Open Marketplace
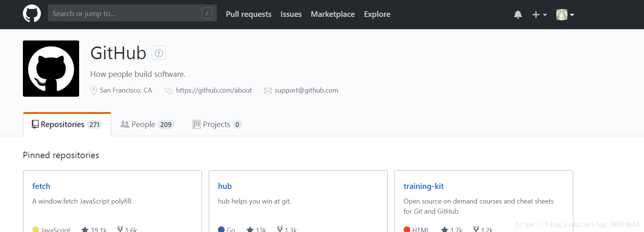This screenshot has width=644, height=232. click(333, 14)
